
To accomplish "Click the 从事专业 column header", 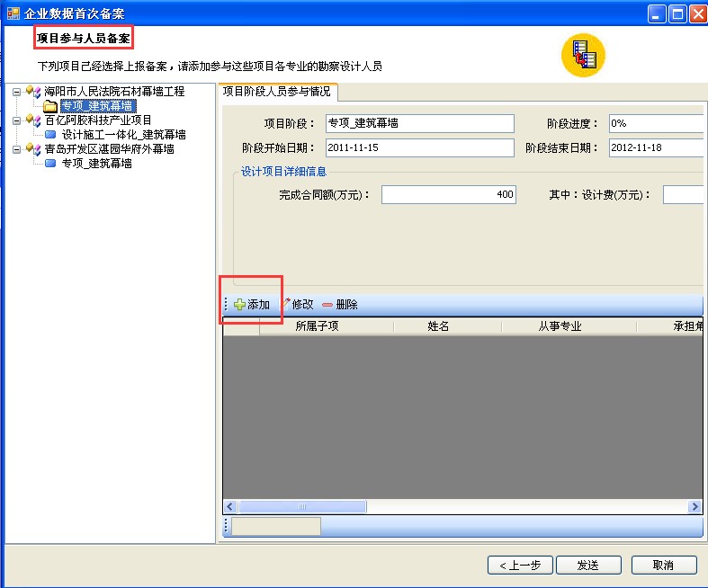I will (x=560, y=326).
